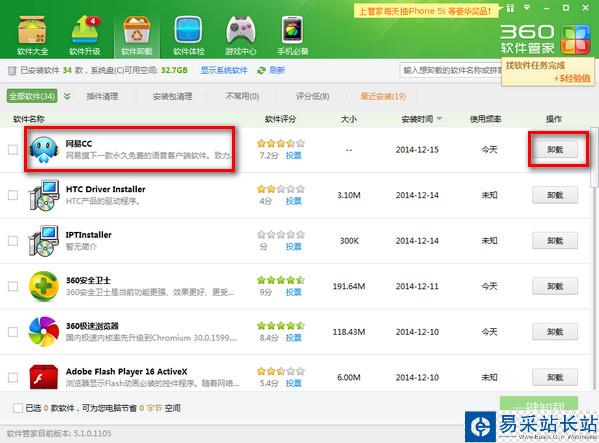Switch to 全部软件(34) tab
The width and height of the screenshot is (599, 443).
[x=32, y=96]
